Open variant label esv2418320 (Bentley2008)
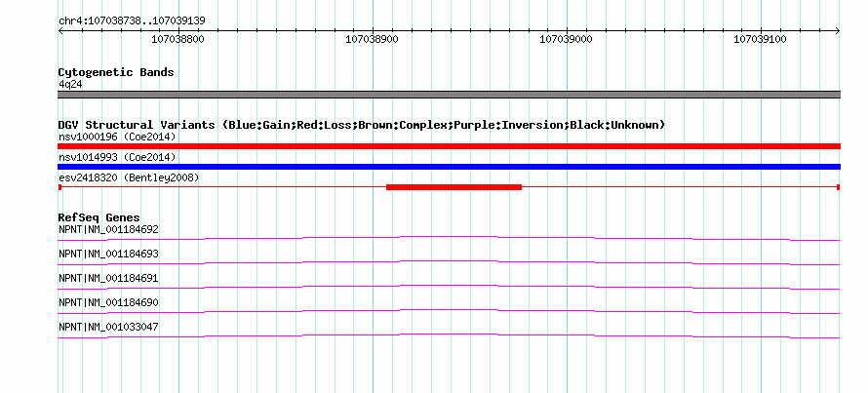 coord(129,177)
